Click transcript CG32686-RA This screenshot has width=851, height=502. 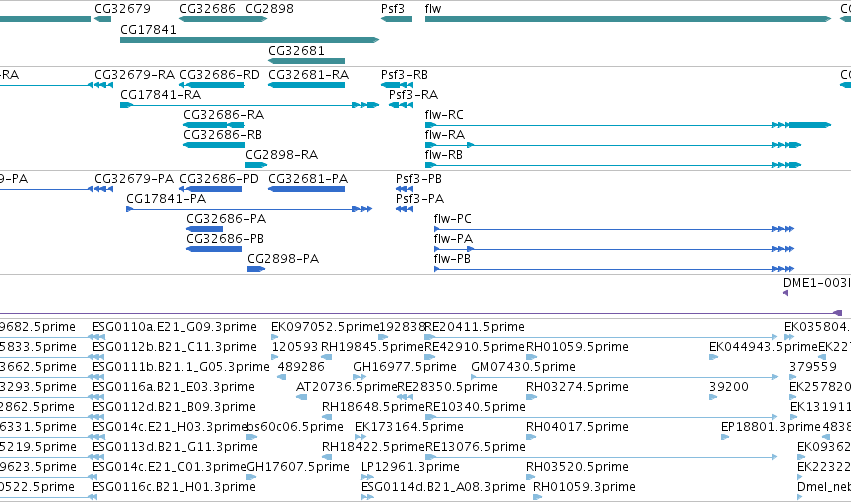click(x=224, y=115)
